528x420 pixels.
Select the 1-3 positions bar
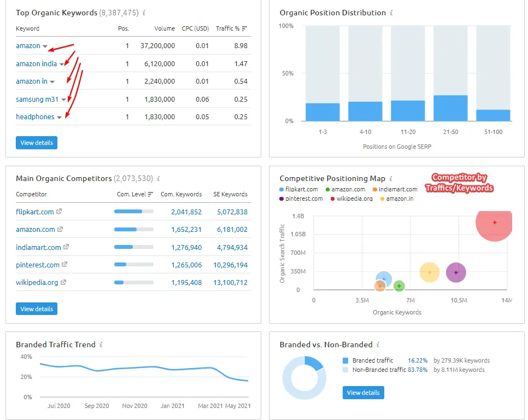(x=322, y=112)
